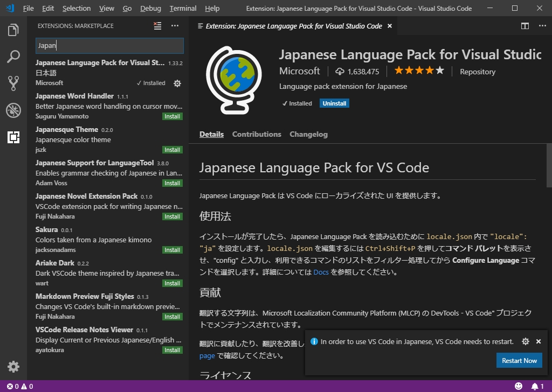Open the Search view in activity bar
552x392 pixels.
click(x=13, y=57)
